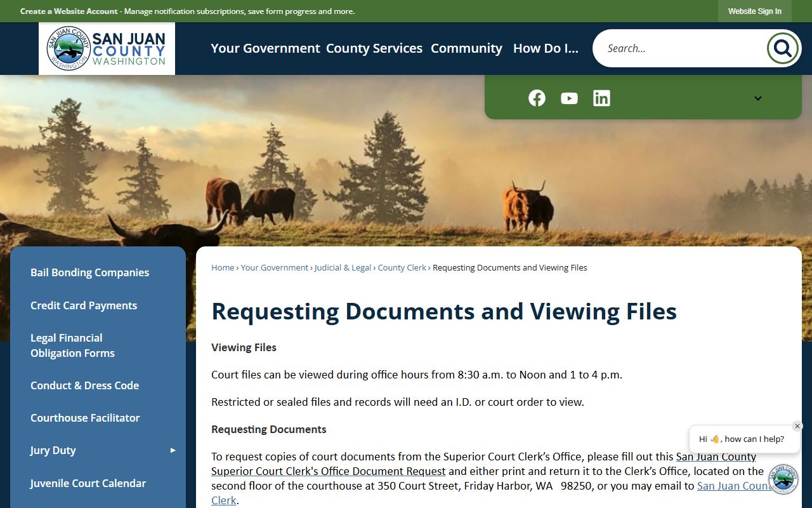
Task: Open Your Government menu
Action: click(x=265, y=48)
